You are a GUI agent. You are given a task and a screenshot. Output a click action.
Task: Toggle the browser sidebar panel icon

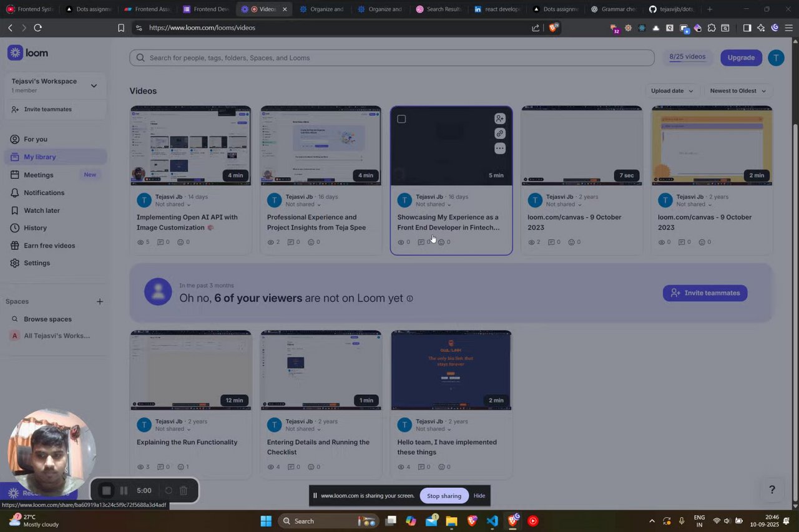coord(747,28)
